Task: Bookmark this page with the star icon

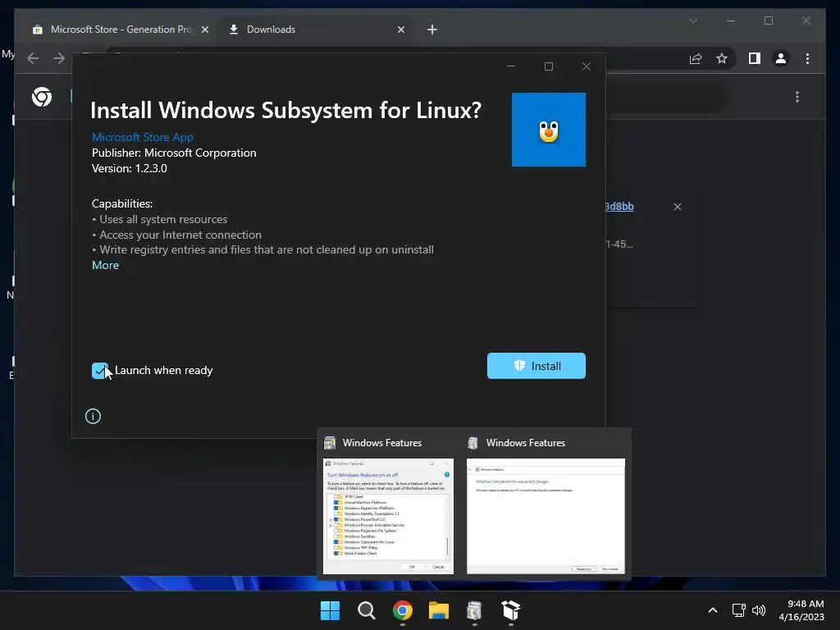Action: [722, 58]
